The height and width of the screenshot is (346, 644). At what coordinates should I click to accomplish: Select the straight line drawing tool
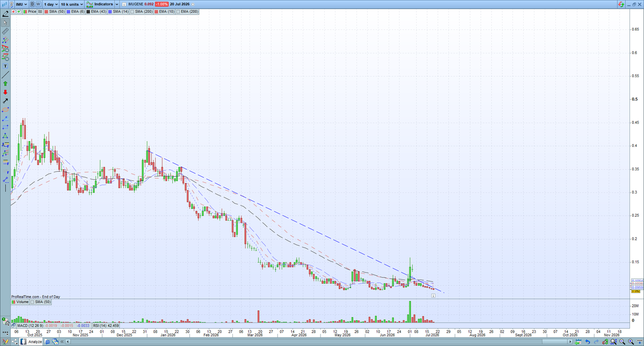(x=5, y=75)
